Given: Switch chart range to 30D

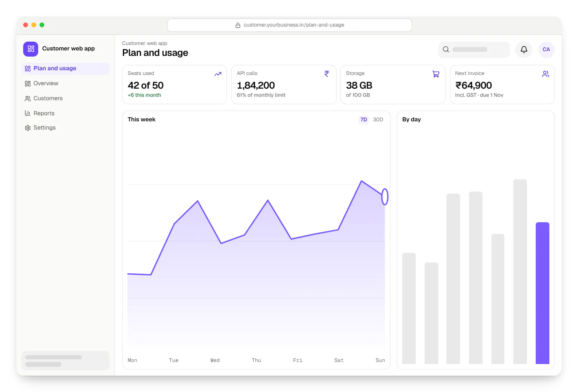Looking at the screenshot, I should point(378,120).
